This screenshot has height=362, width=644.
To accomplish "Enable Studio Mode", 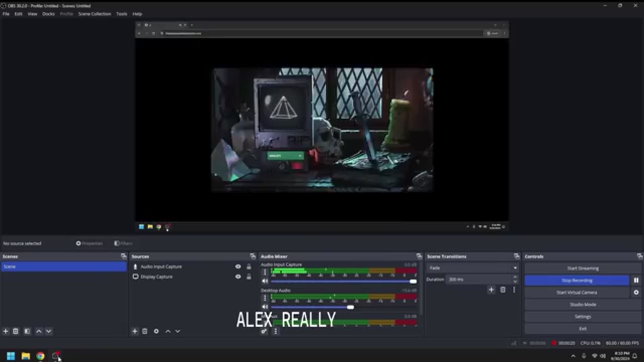I will tap(583, 304).
